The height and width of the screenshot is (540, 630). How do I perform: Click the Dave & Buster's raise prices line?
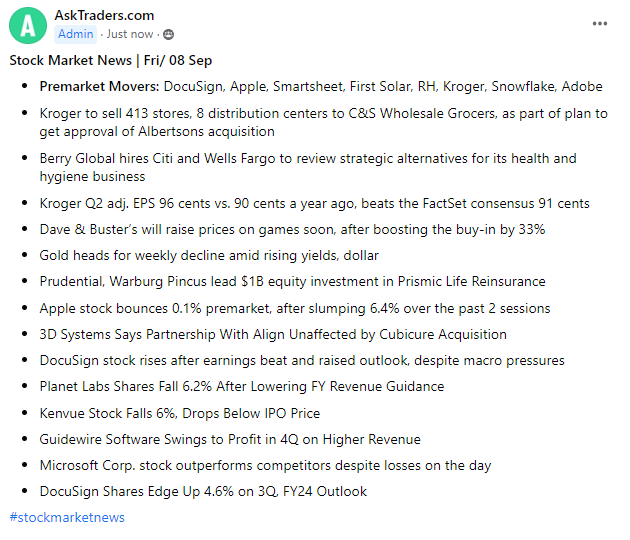pos(292,229)
